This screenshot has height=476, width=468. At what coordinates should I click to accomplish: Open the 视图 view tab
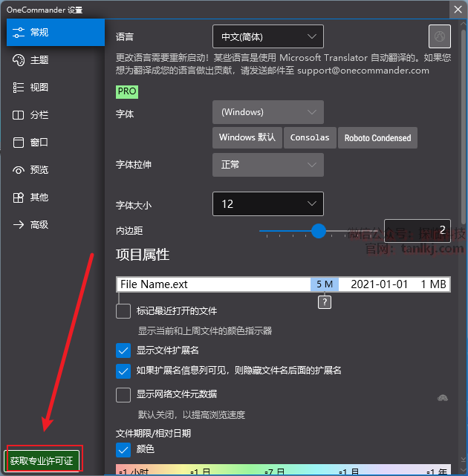pos(56,88)
